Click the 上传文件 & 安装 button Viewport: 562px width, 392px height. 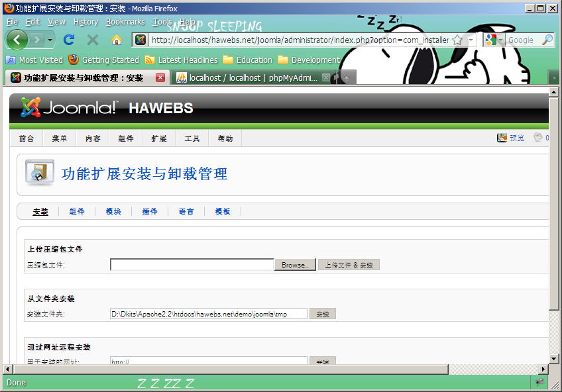[349, 265]
